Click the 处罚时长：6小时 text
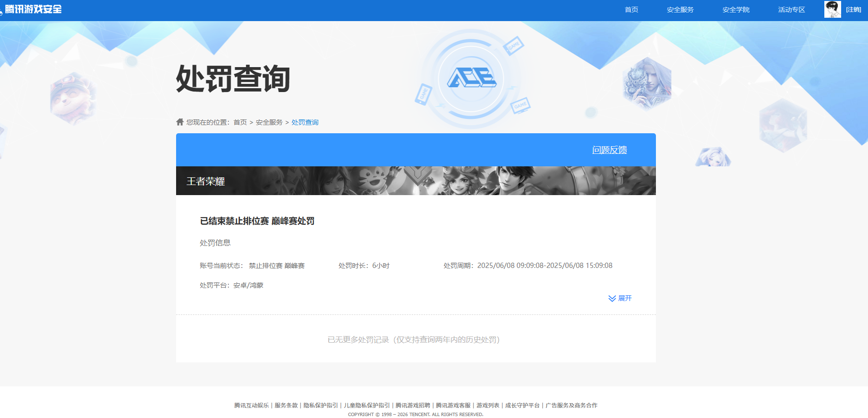 pyautogui.click(x=364, y=266)
